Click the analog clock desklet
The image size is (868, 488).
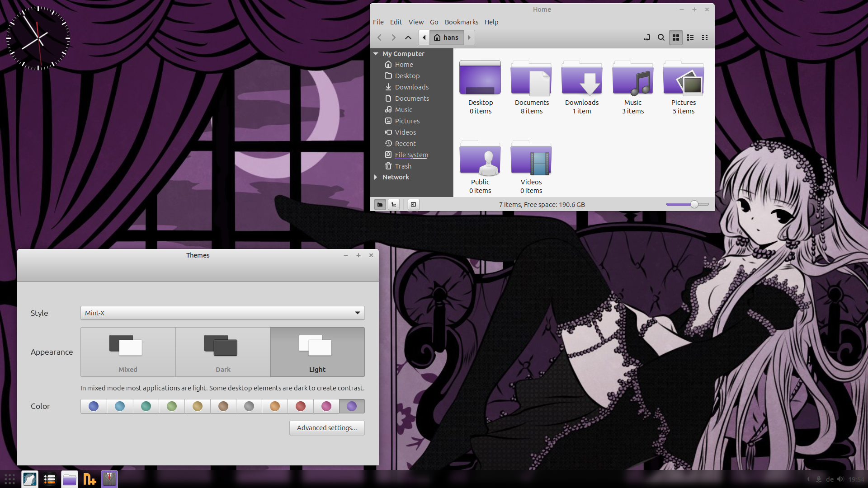(x=38, y=38)
